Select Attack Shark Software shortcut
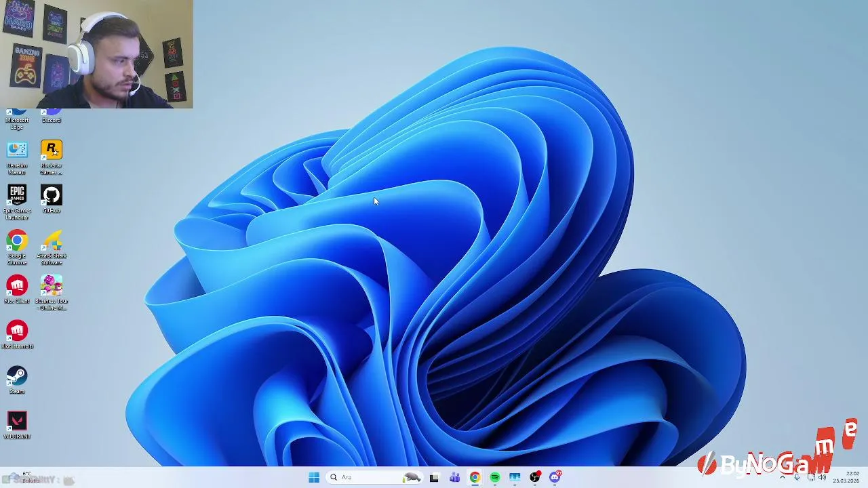This screenshot has height=488, width=868. (52, 248)
